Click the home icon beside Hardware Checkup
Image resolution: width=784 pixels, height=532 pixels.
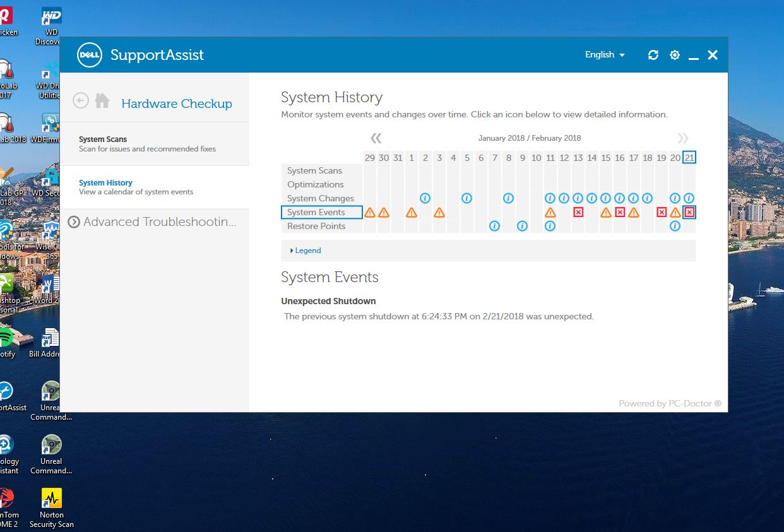tap(102, 100)
